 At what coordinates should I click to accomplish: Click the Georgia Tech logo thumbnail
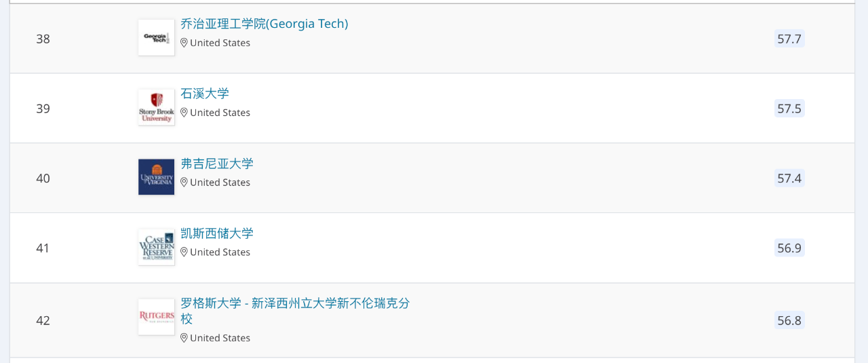pos(156,37)
